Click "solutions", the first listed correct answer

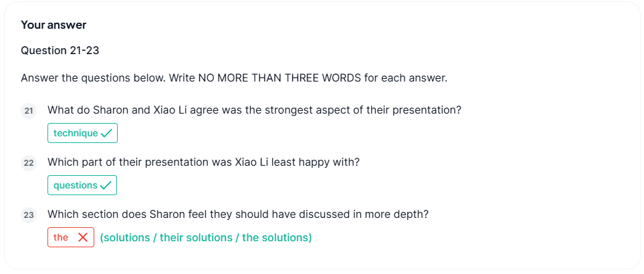point(128,237)
